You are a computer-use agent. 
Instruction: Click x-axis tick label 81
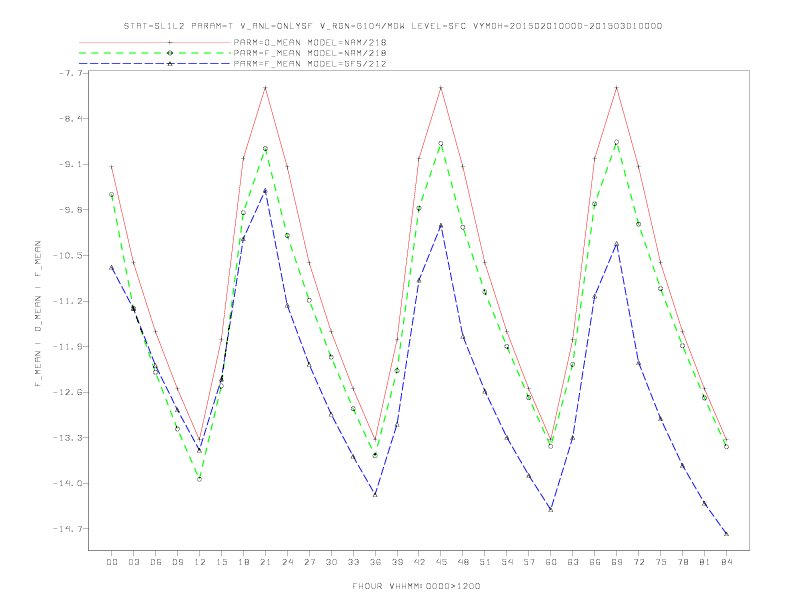(705, 562)
